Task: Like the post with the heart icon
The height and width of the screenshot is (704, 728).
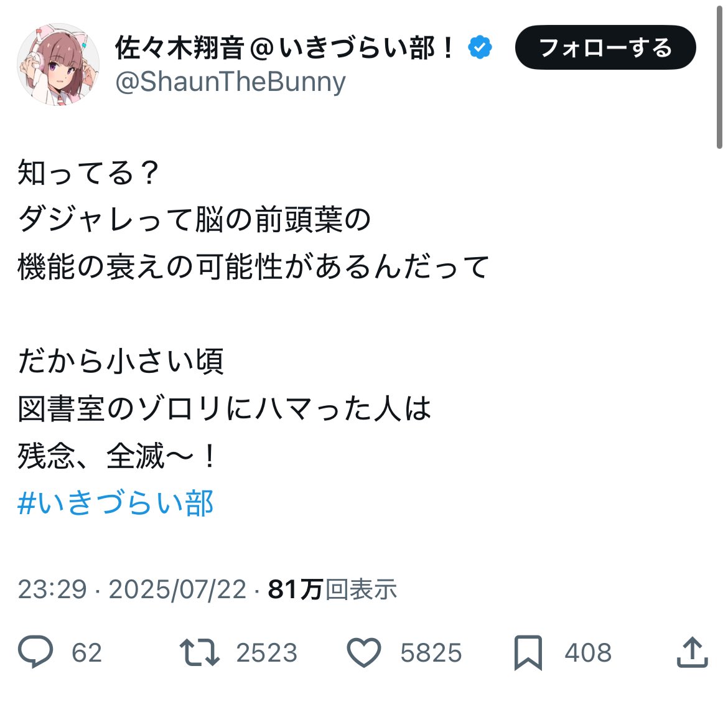Action: point(363,652)
